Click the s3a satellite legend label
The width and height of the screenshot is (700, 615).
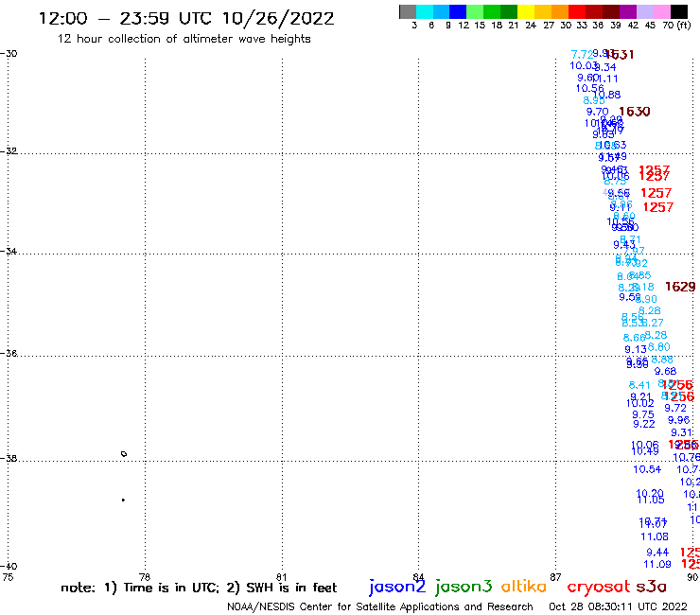pos(651,587)
